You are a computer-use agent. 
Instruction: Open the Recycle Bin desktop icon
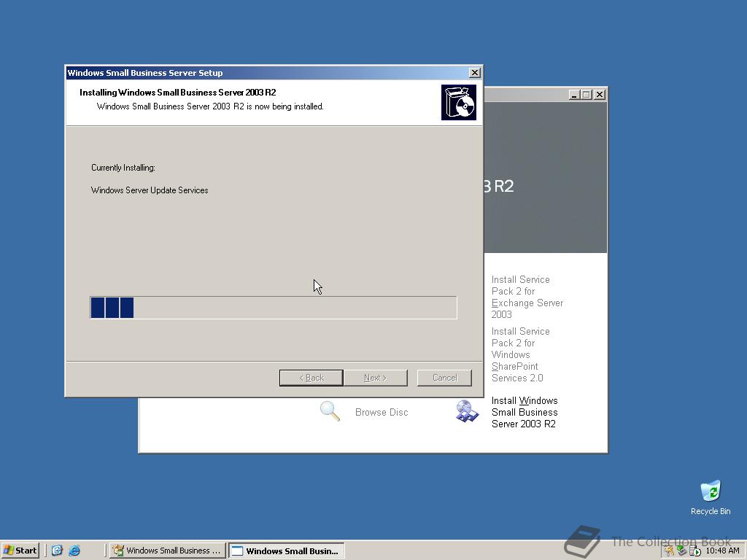pyautogui.click(x=711, y=498)
